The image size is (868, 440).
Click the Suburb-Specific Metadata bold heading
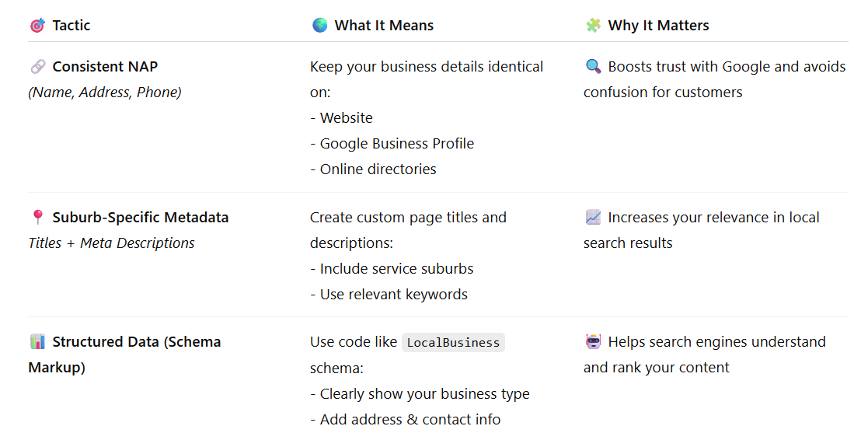[x=141, y=218]
